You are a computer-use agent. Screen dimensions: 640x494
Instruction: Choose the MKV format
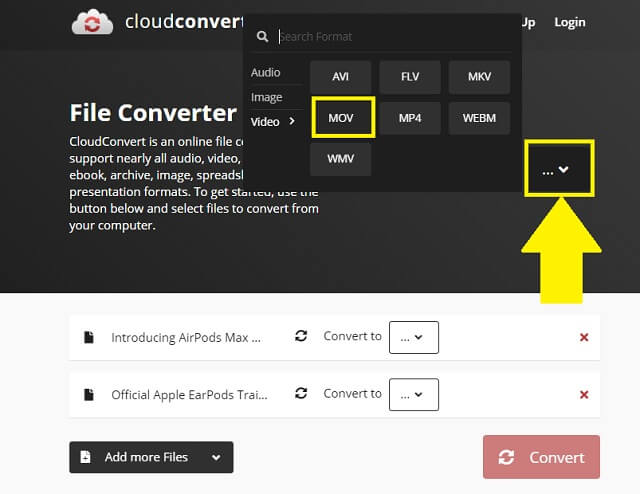pyautogui.click(x=479, y=77)
